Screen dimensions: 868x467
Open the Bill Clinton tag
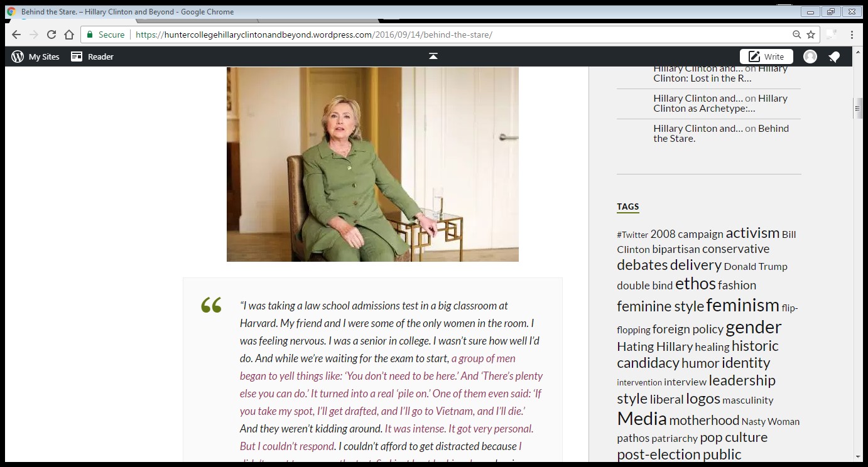pyautogui.click(x=707, y=242)
